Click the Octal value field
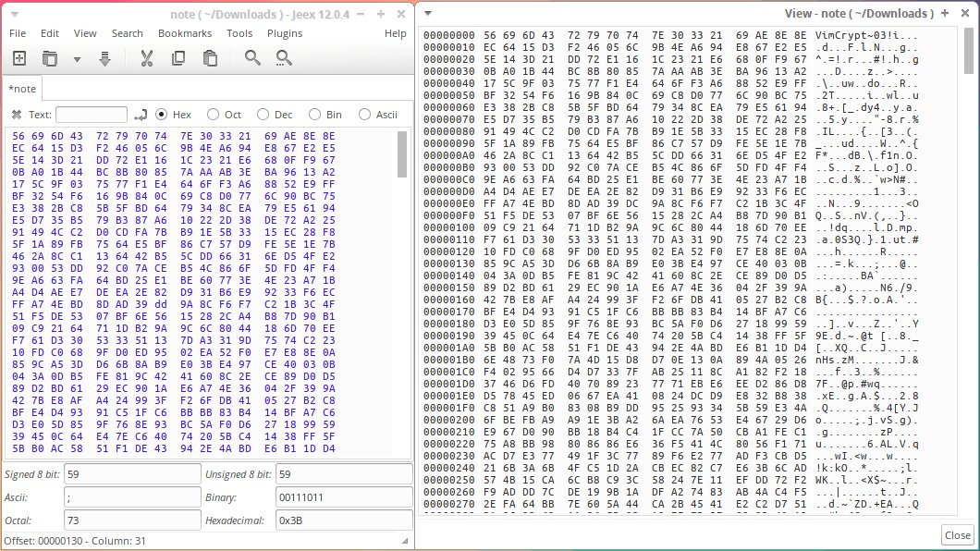This screenshot has width=980, height=551. (132, 520)
